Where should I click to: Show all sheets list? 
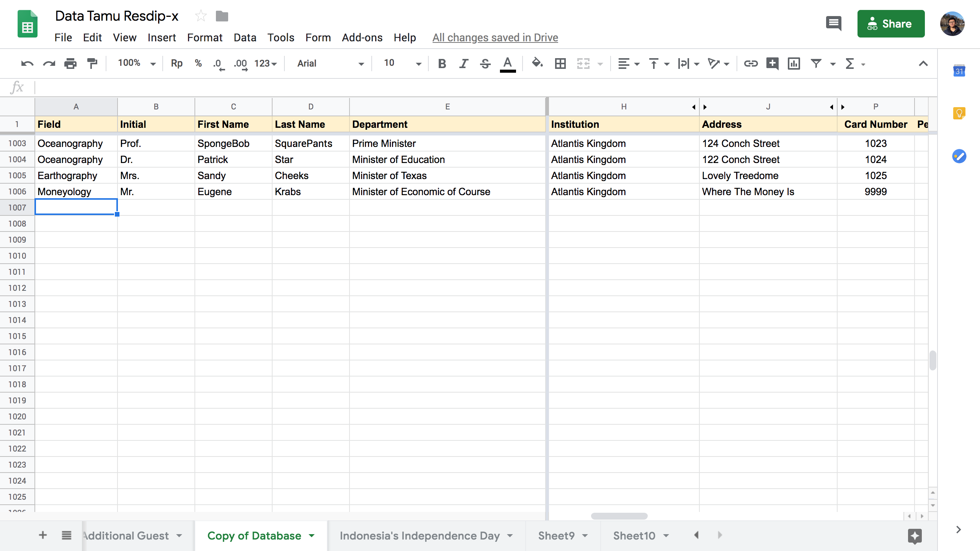pos(67,535)
